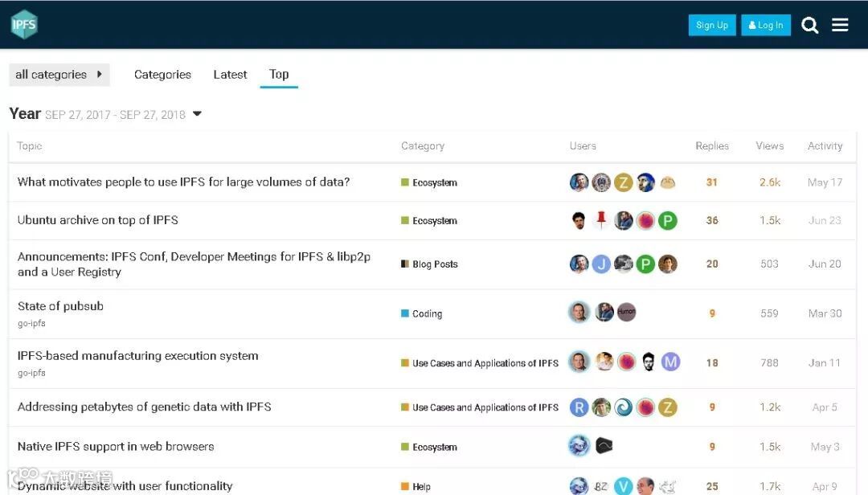The image size is (868, 495).
Task: Click the Jun 23 activity date
Action: 825,220
